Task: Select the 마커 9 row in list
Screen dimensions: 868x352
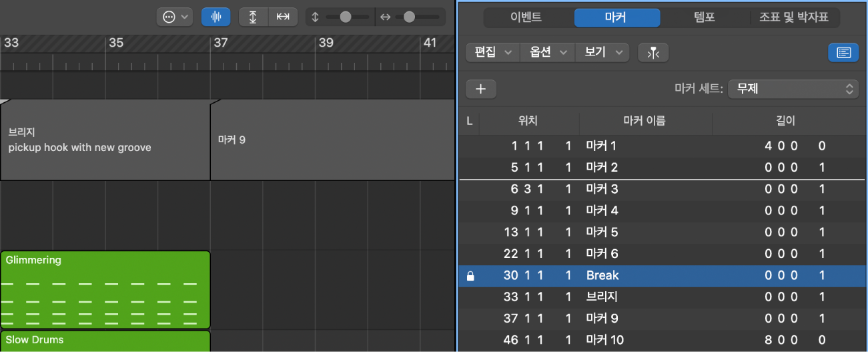Action: (x=663, y=319)
